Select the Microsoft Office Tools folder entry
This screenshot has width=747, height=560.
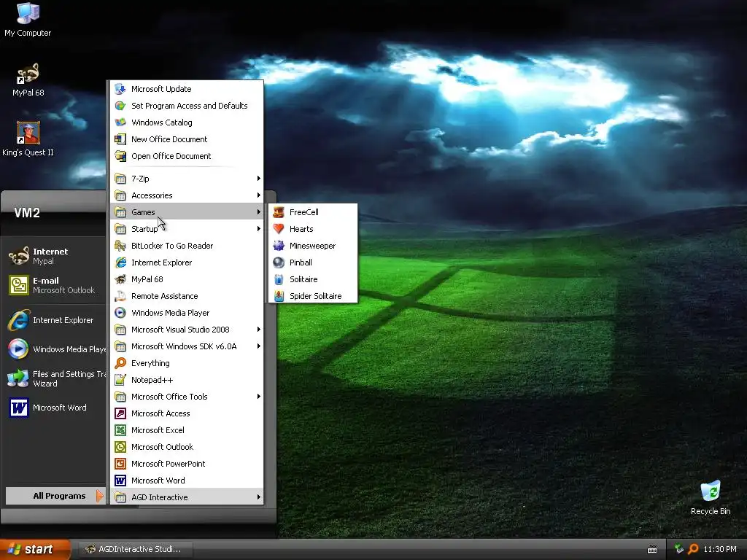coord(187,396)
